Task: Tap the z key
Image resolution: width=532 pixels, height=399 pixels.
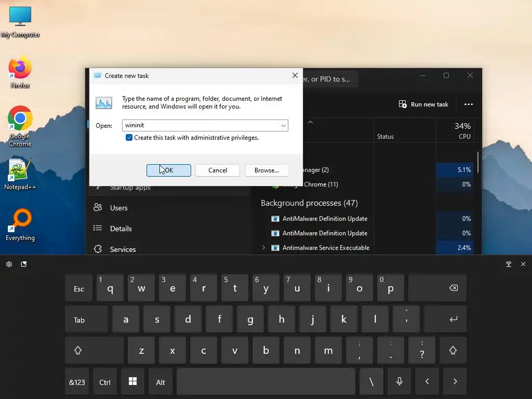Action: [141, 350]
